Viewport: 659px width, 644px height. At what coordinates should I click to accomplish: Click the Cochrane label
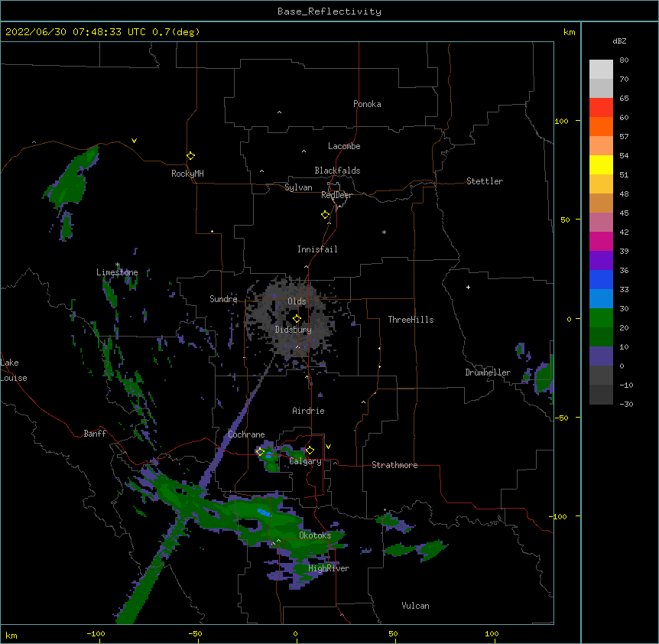tap(246, 434)
